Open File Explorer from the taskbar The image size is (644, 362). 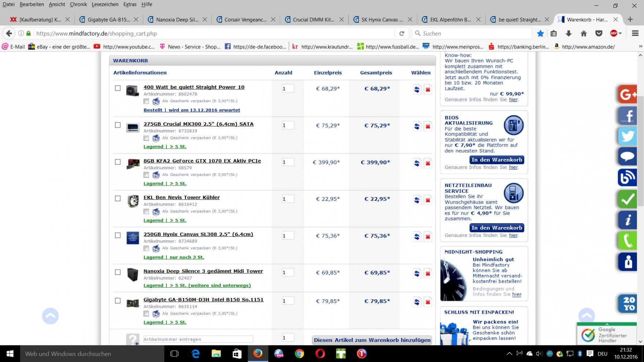[216, 354]
